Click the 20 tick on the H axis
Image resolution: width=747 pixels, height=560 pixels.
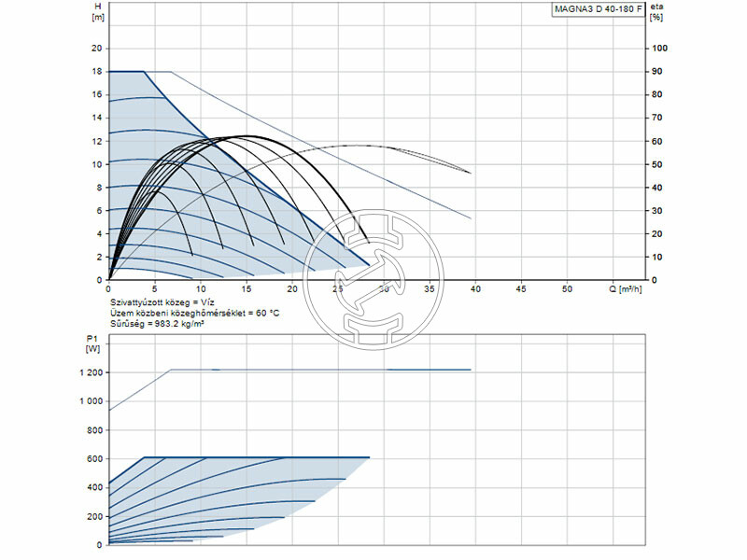(x=95, y=49)
